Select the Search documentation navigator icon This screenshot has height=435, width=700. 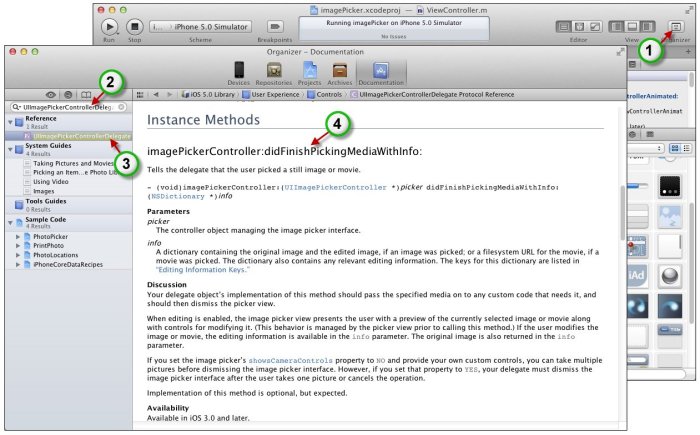[68, 95]
